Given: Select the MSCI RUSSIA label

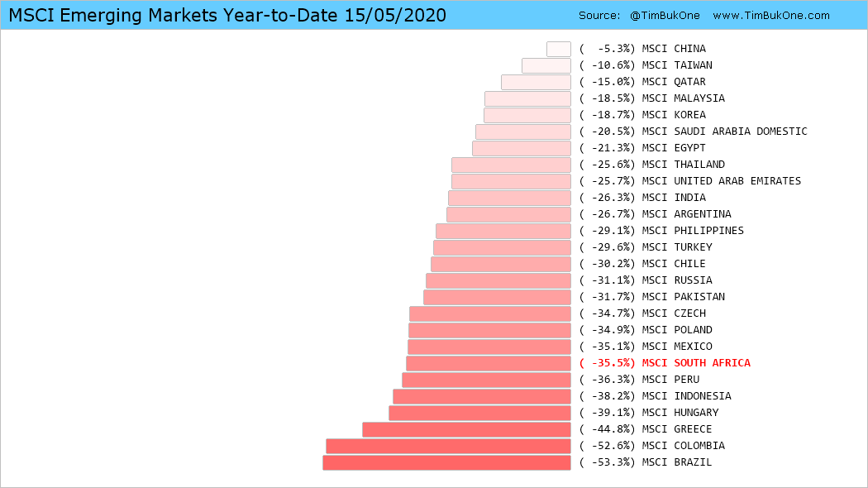Looking at the screenshot, I should tap(677, 280).
